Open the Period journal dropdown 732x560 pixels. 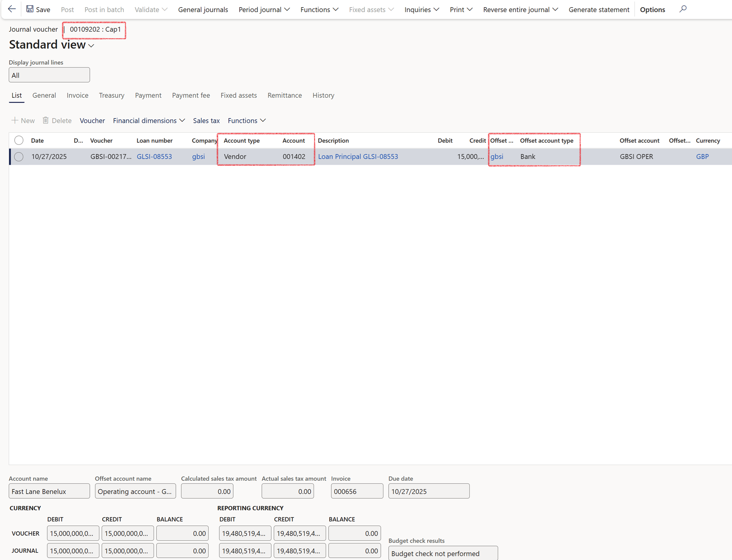click(264, 9)
